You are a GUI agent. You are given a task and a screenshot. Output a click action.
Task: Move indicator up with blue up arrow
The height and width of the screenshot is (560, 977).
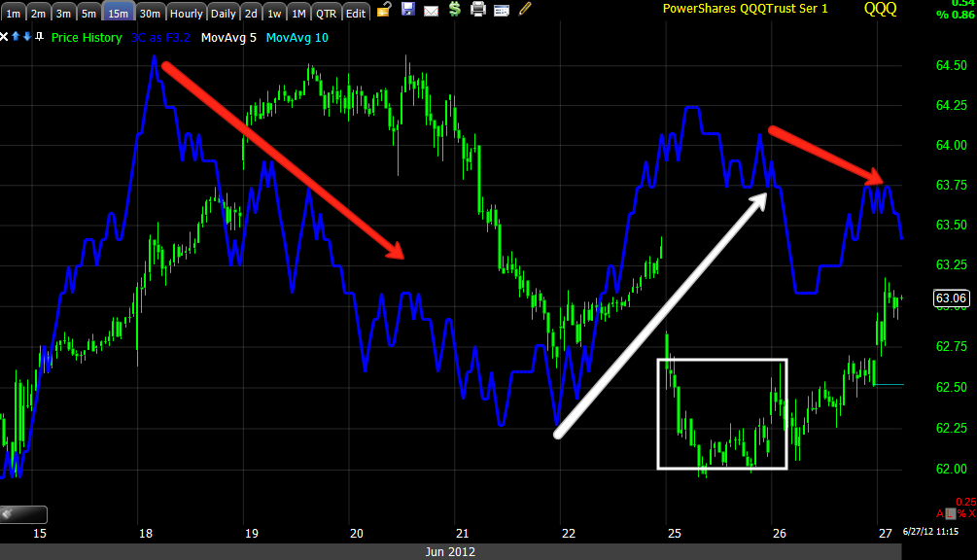(x=17, y=37)
